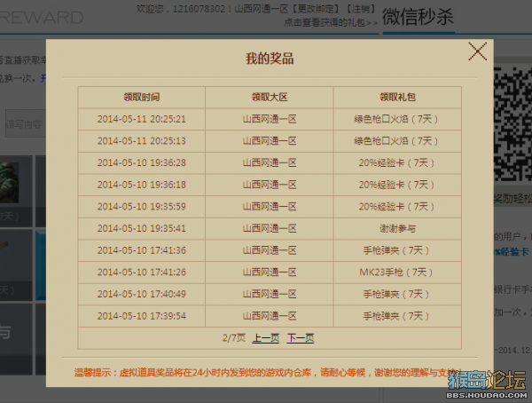The image size is (532, 403).
Task: Click 山西网通一区 in the 19:35:41 row
Action: click(x=270, y=228)
